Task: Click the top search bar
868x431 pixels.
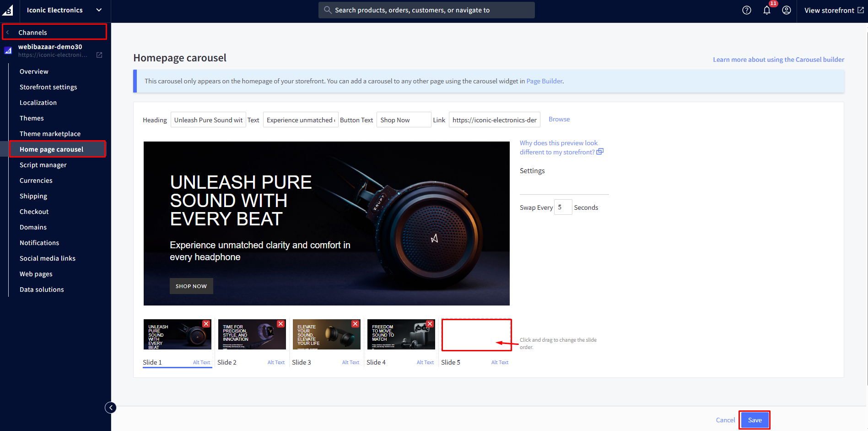Action: [x=426, y=10]
